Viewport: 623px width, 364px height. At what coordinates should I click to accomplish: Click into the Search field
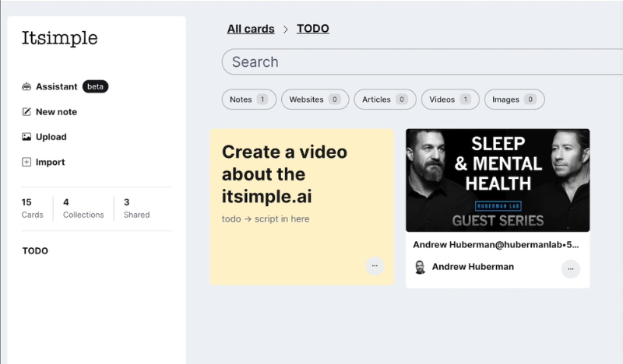421,62
